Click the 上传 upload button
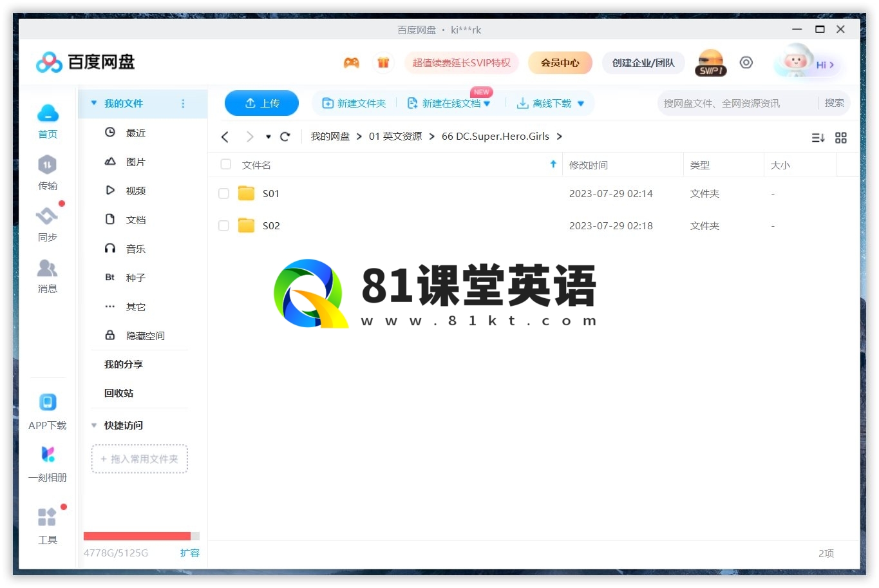Screen dimensions: 879x588 pos(261,103)
